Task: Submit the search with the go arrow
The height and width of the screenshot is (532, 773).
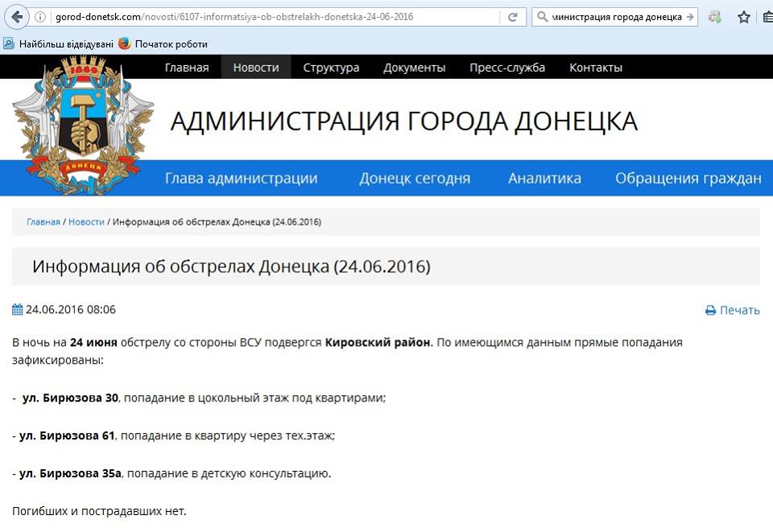Action: coord(689,17)
